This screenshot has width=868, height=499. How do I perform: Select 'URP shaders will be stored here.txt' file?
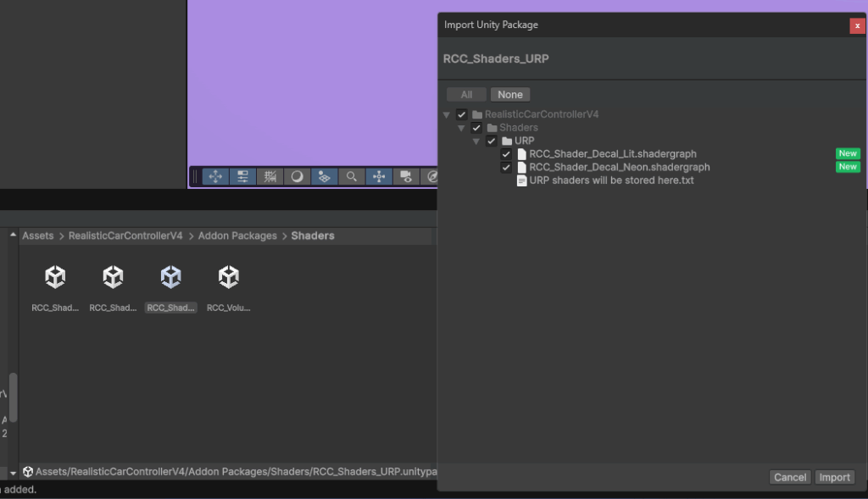(x=604, y=180)
